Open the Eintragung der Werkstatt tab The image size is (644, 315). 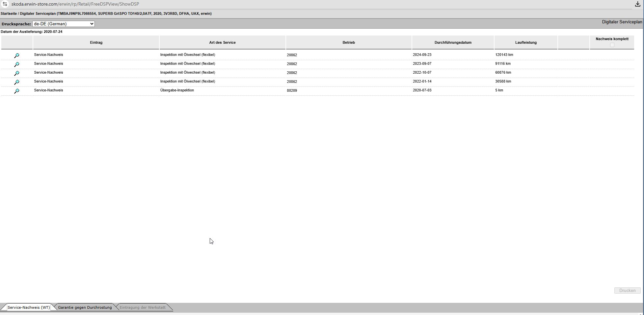pos(142,307)
